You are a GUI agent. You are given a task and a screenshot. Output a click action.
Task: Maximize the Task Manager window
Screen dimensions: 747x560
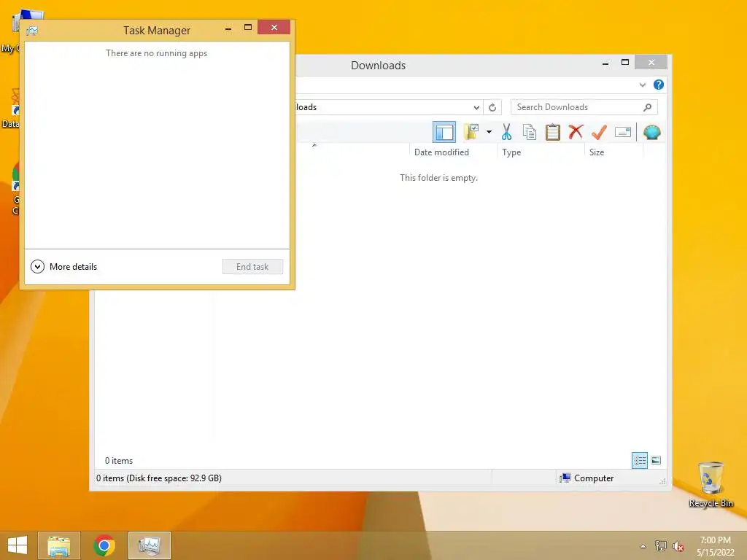pyautogui.click(x=248, y=28)
